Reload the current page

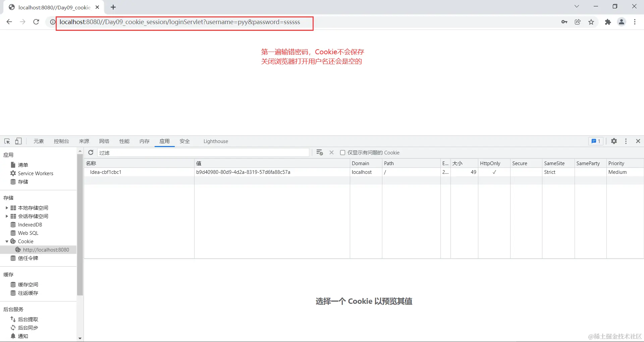click(x=36, y=22)
